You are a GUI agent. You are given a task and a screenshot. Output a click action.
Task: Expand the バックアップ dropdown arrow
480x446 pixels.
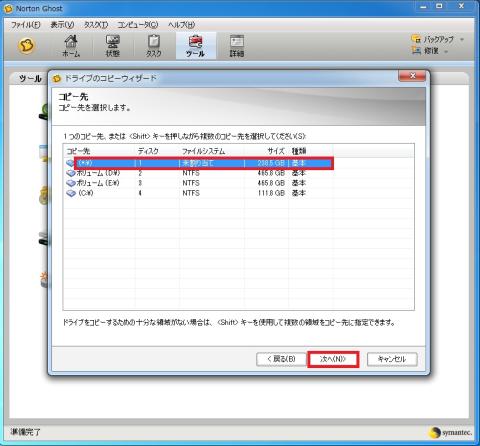point(462,39)
